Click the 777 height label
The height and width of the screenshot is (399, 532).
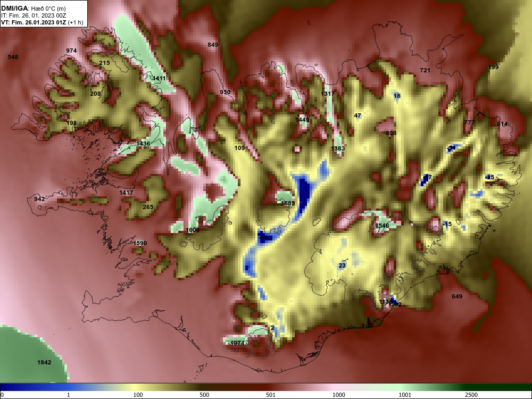[470, 122]
